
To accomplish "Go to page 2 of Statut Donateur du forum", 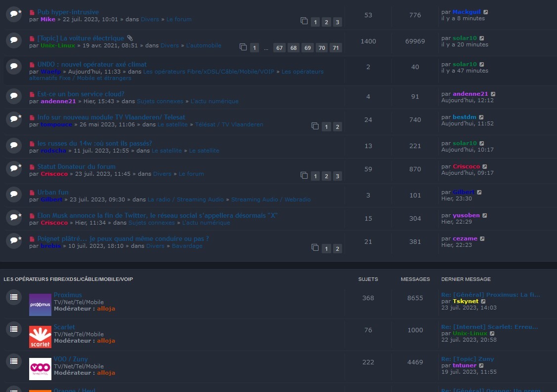I will tap(326, 176).
